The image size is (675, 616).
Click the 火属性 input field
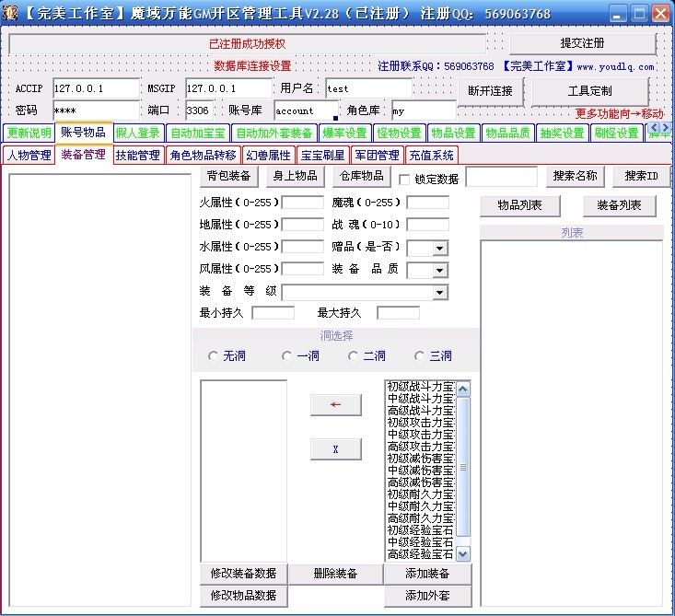(x=302, y=203)
